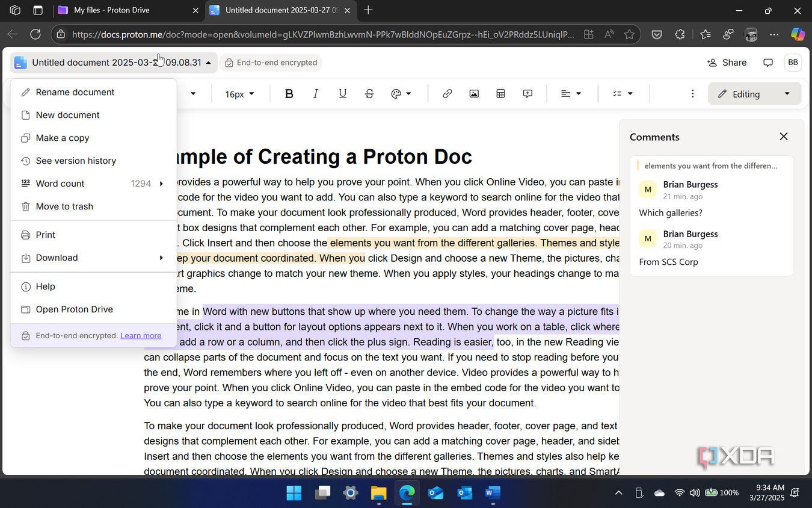Apply bold formatting in toolbar
Screen dimensions: 812x508
coord(289,94)
